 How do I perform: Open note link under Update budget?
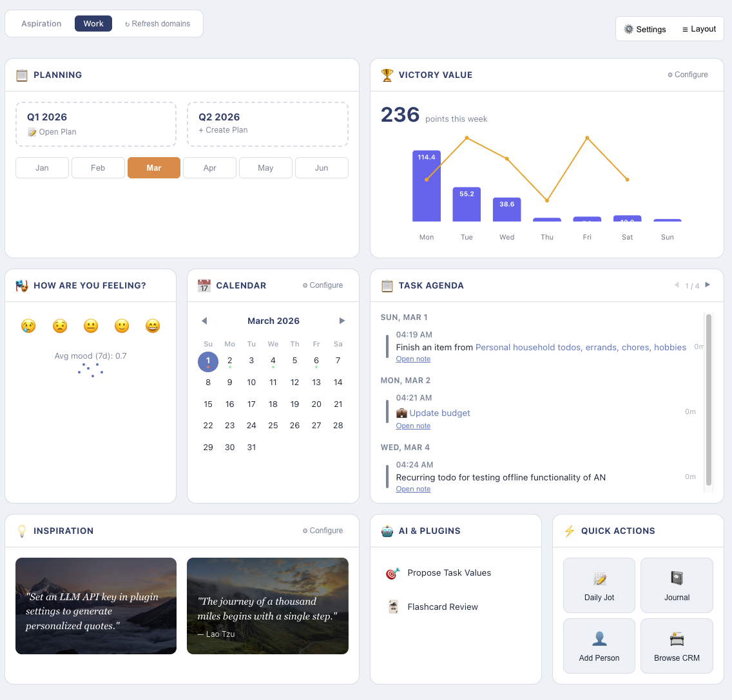click(x=413, y=426)
